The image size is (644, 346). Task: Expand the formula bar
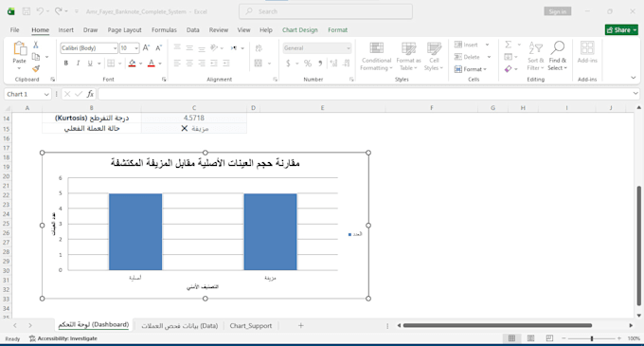click(635, 94)
